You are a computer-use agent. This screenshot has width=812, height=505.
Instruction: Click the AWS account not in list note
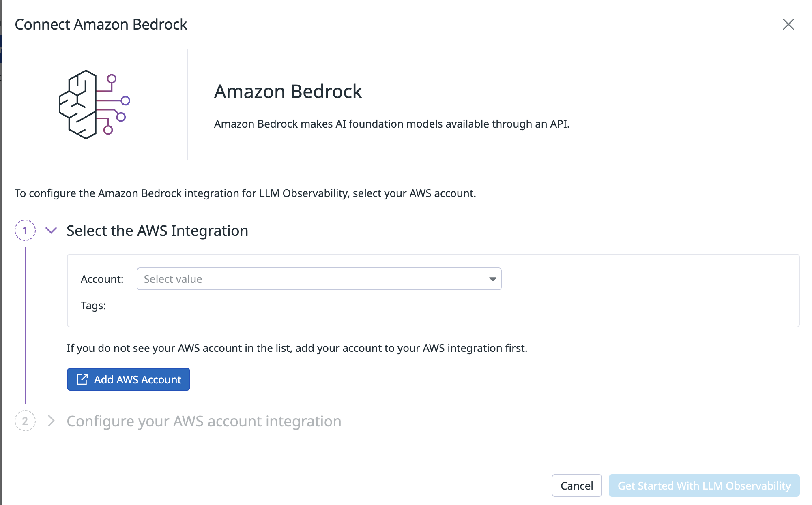297,348
